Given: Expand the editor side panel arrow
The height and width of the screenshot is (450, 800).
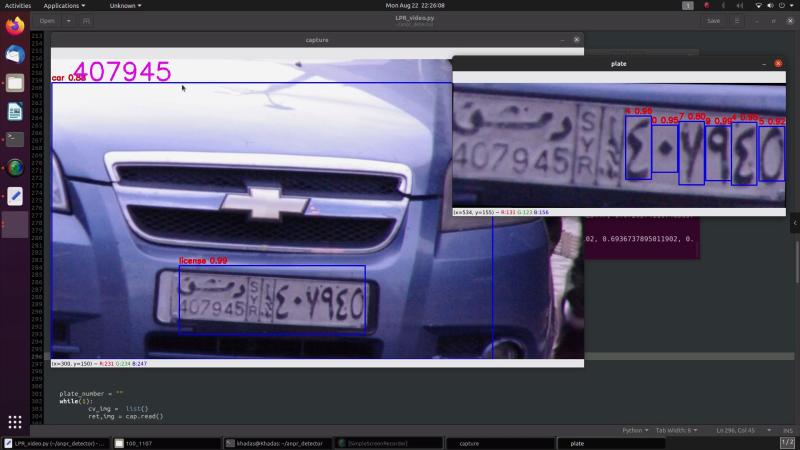Looking at the screenshot, I should click(795, 223).
